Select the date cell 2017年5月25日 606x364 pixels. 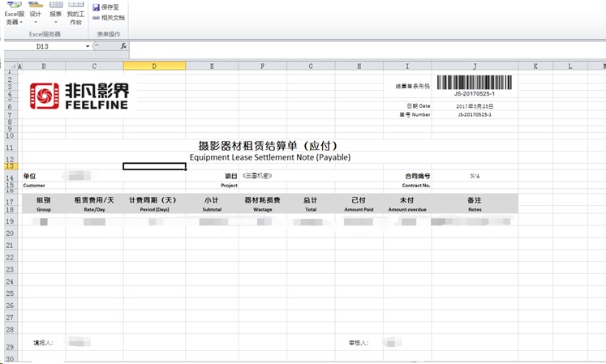475,106
